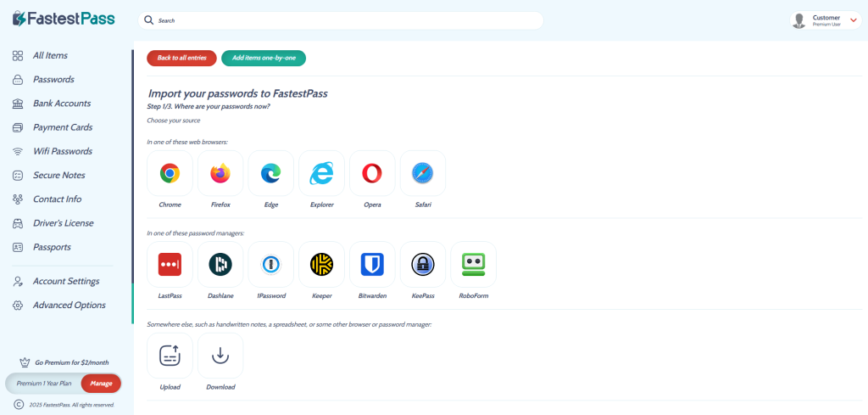Click the Upload label text
The width and height of the screenshot is (868, 415).
tap(170, 387)
